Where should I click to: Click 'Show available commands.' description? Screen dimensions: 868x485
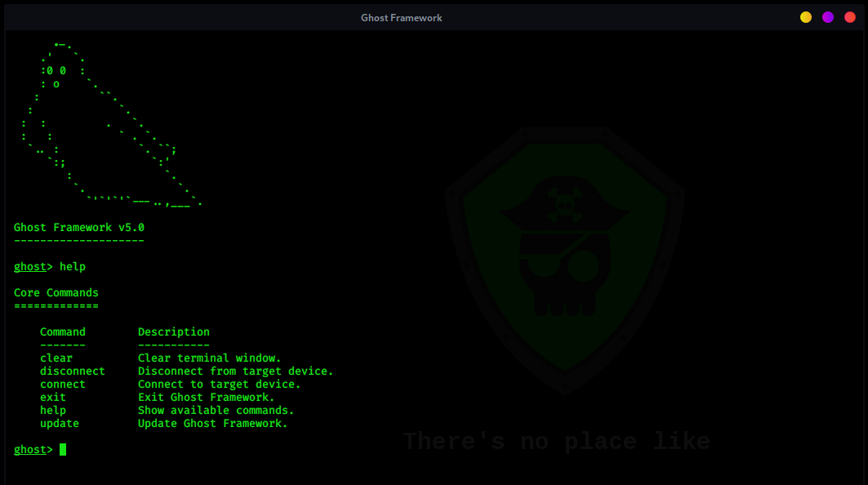click(216, 410)
